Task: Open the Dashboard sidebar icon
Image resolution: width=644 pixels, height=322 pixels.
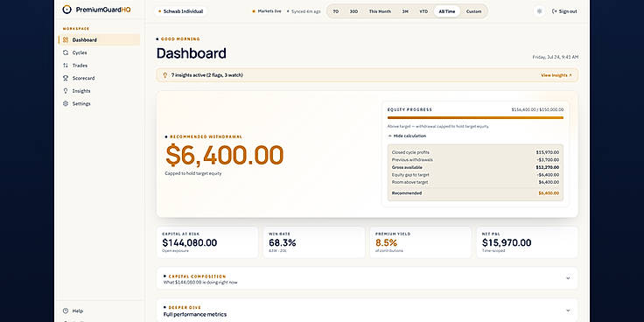Action: click(x=66, y=40)
